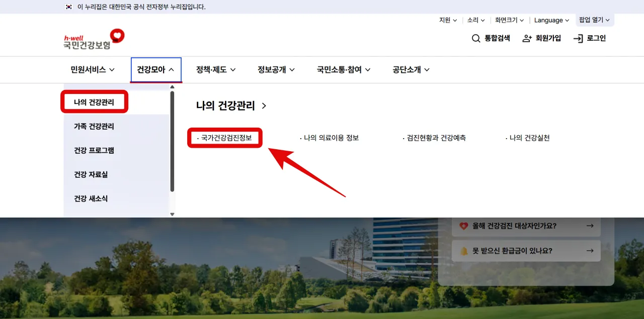Click the 국가건강검진정보 link
The height and width of the screenshot is (319, 644).
point(225,138)
